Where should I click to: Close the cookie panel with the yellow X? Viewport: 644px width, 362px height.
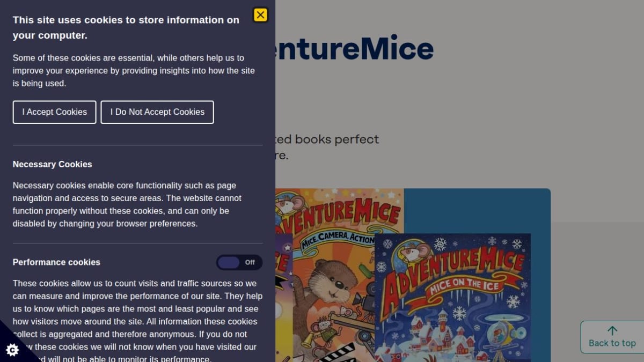(260, 15)
